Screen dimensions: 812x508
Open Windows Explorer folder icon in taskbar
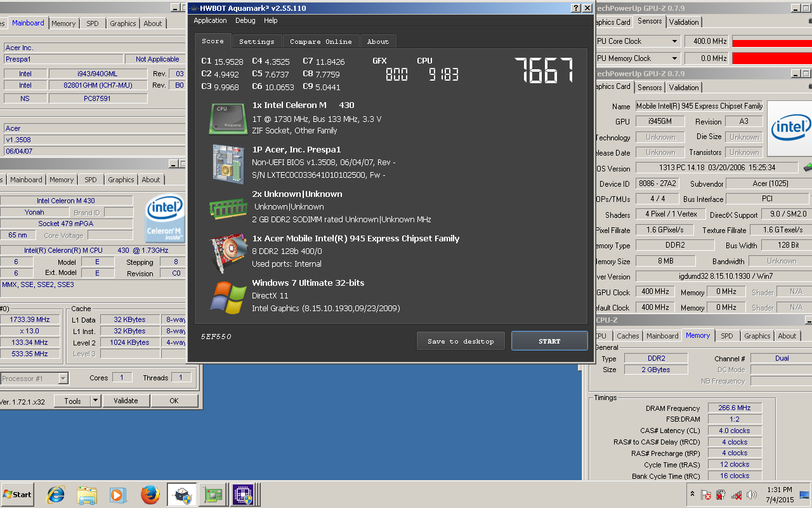coord(87,495)
